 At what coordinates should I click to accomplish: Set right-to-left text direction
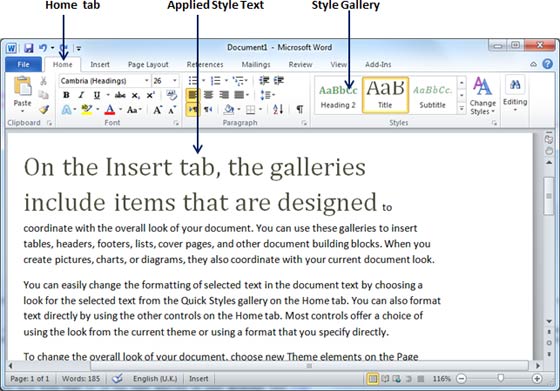point(208,109)
